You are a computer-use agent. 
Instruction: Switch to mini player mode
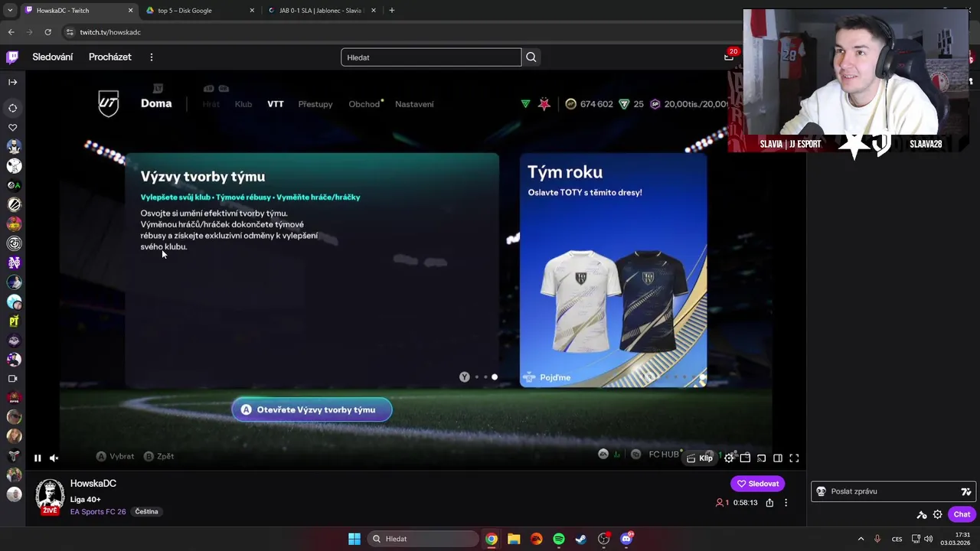(745, 458)
